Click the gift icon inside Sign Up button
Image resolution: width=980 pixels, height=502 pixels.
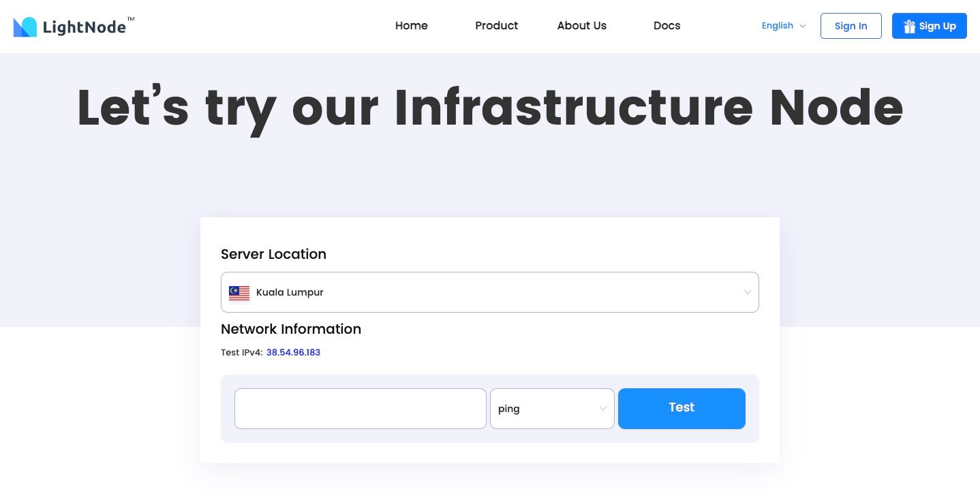point(909,26)
